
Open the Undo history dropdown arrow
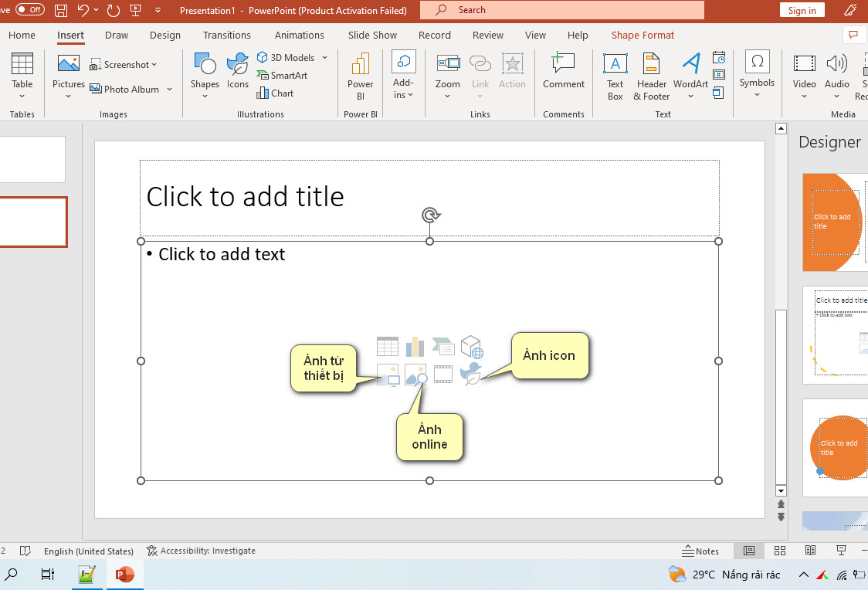(97, 9)
